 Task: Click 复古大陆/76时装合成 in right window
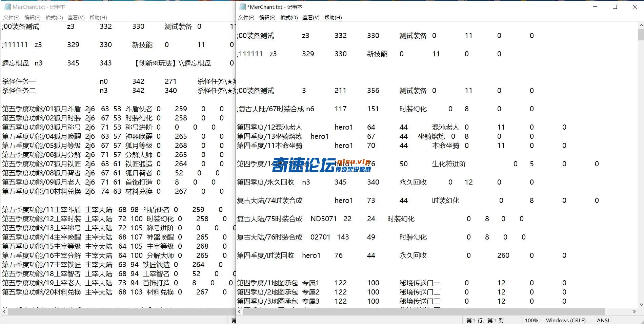(269, 237)
